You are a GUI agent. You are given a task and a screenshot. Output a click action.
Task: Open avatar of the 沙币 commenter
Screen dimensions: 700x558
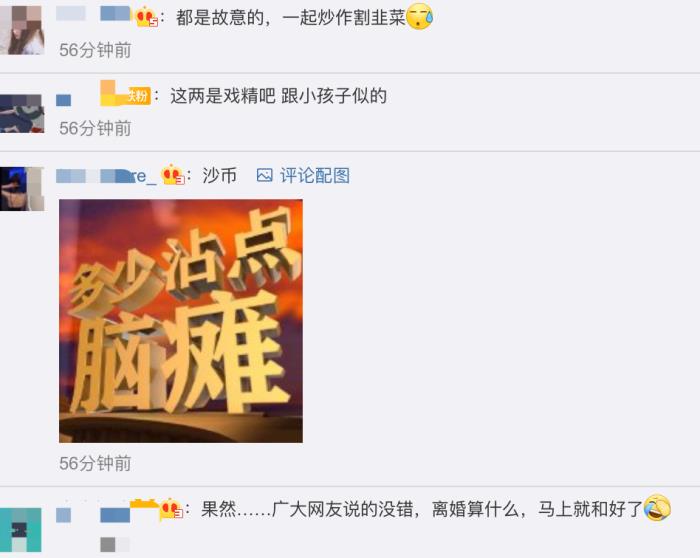pos(22,189)
